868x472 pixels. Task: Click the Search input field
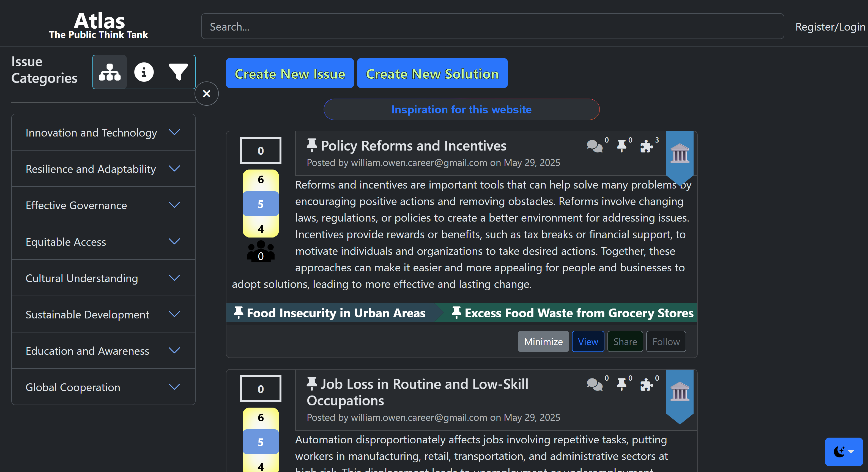coord(492,27)
